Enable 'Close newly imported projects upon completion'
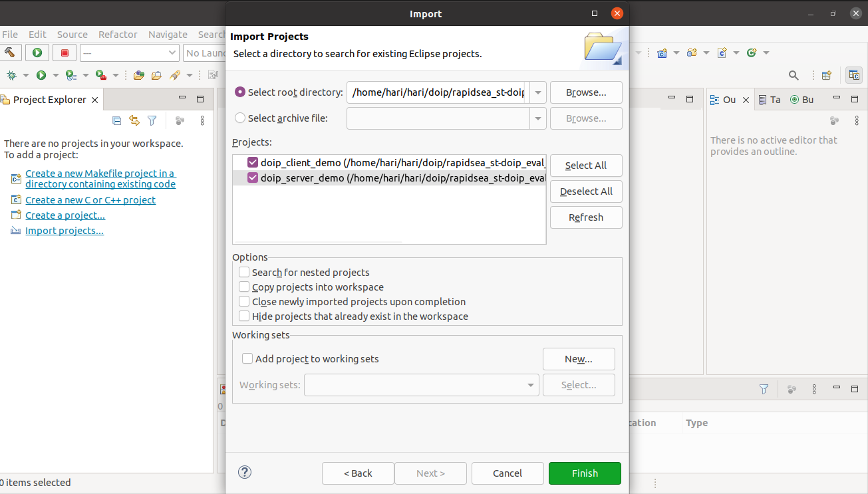 coord(244,301)
